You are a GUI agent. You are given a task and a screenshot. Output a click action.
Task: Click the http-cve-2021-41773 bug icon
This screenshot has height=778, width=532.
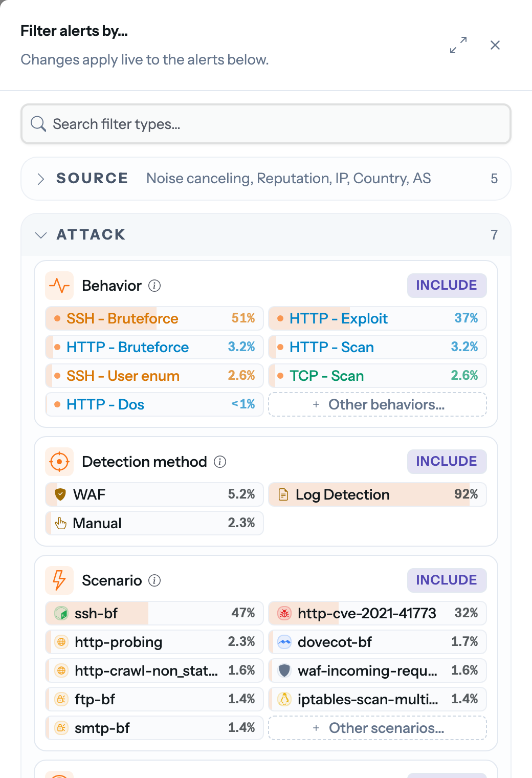click(285, 613)
